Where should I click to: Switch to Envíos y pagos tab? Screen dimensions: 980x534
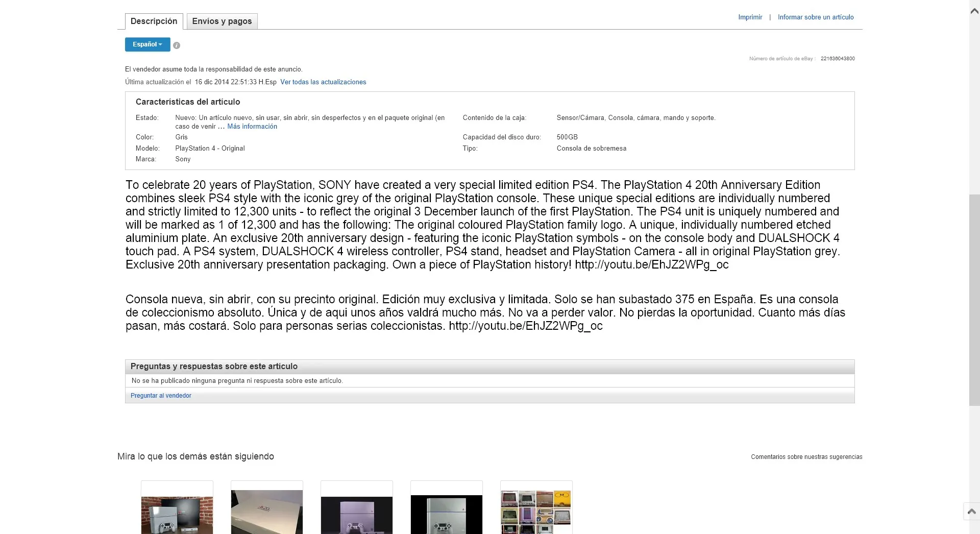222,21
